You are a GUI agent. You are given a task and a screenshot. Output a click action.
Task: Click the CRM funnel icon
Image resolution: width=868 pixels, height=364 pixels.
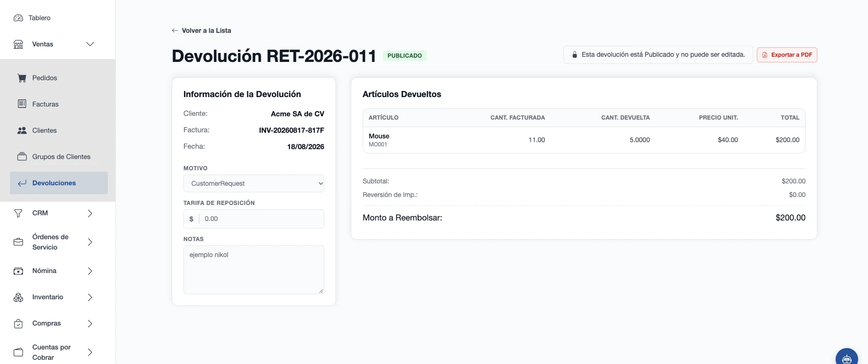point(18,213)
